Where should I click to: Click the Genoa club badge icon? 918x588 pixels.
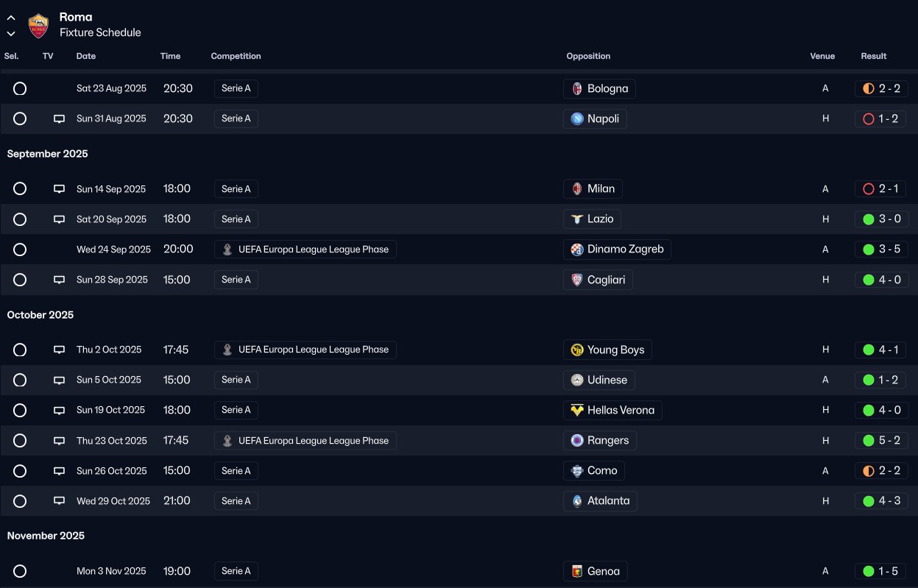pyautogui.click(x=577, y=572)
